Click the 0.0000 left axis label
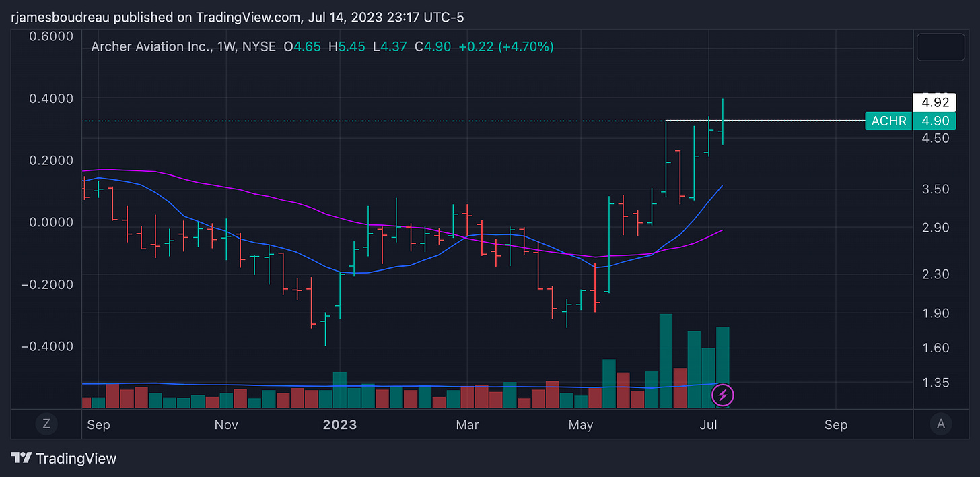Image resolution: width=980 pixels, height=477 pixels. click(51, 222)
